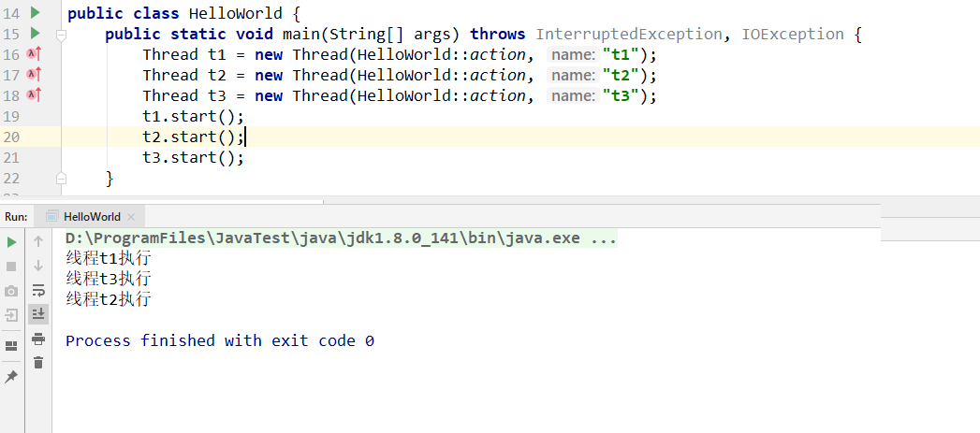Click the java.exe command line in console
The width and height of the screenshot is (980, 433).
(x=342, y=238)
